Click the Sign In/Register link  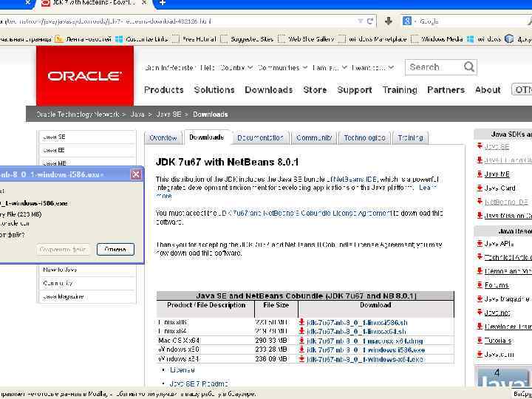(x=170, y=67)
